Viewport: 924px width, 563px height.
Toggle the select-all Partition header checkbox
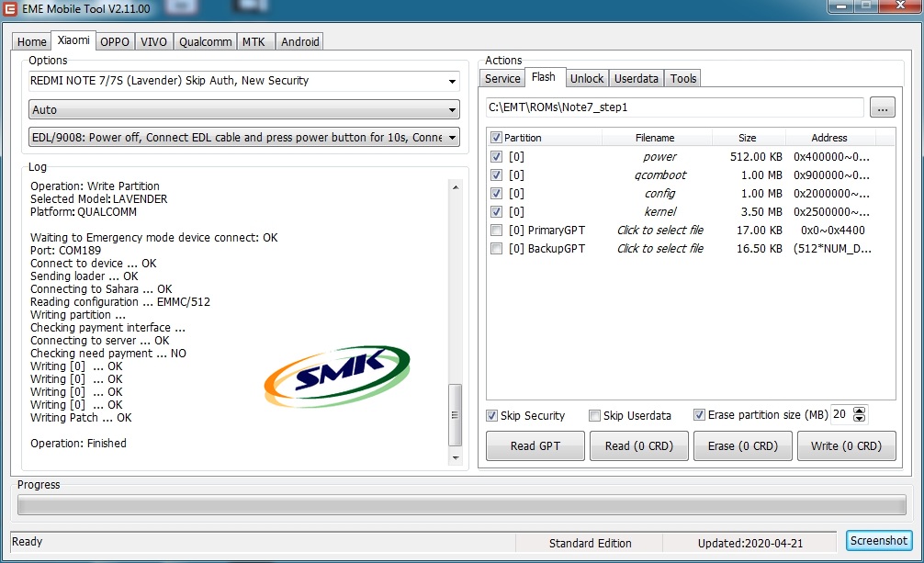coord(497,138)
